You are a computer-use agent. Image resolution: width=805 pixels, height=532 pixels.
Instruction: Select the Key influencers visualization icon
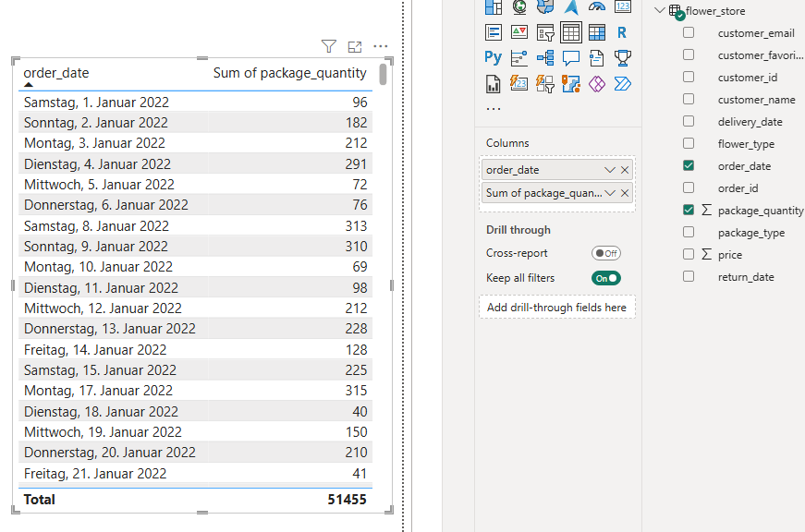coord(519,58)
